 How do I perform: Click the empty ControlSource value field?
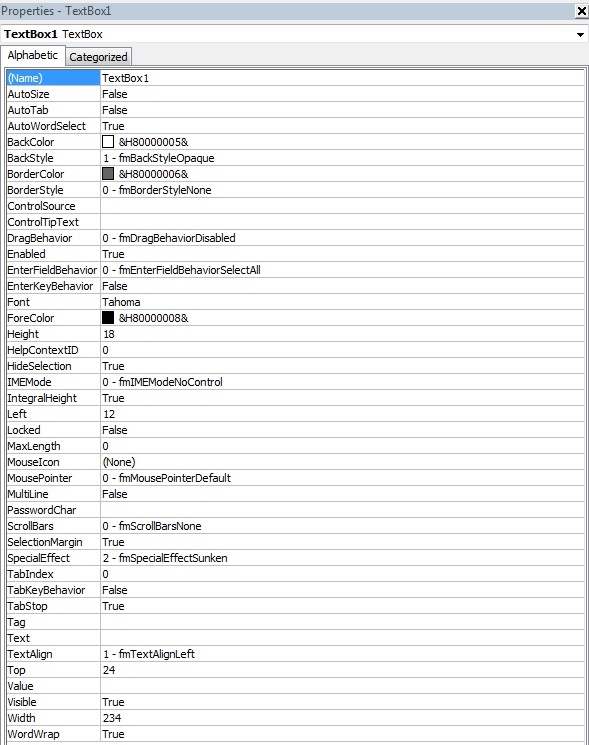(342, 206)
